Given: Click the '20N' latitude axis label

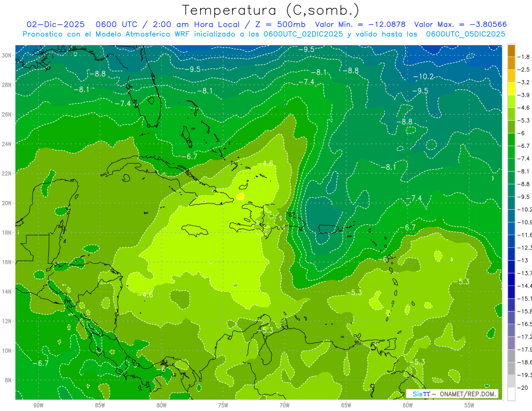Looking at the screenshot, I should tap(7, 203).
